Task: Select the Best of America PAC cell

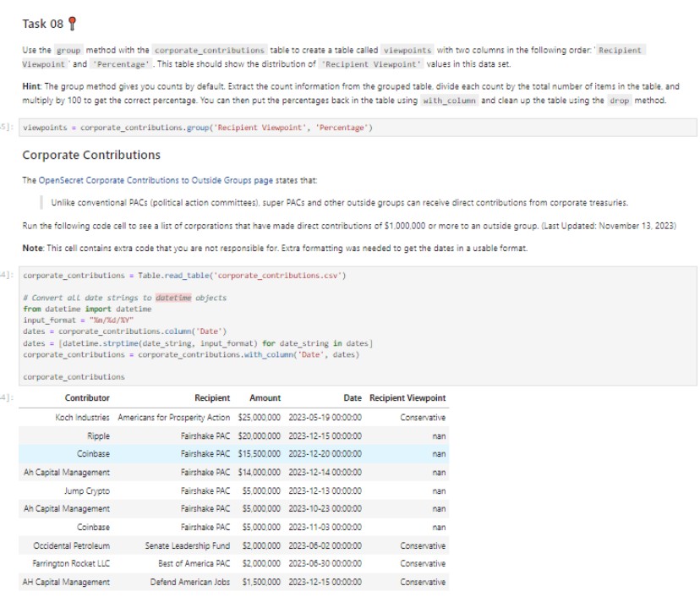Action: pyautogui.click(x=194, y=563)
